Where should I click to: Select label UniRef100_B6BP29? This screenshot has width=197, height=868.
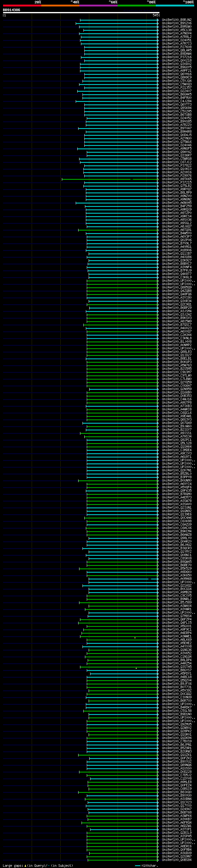click(176, 308)
